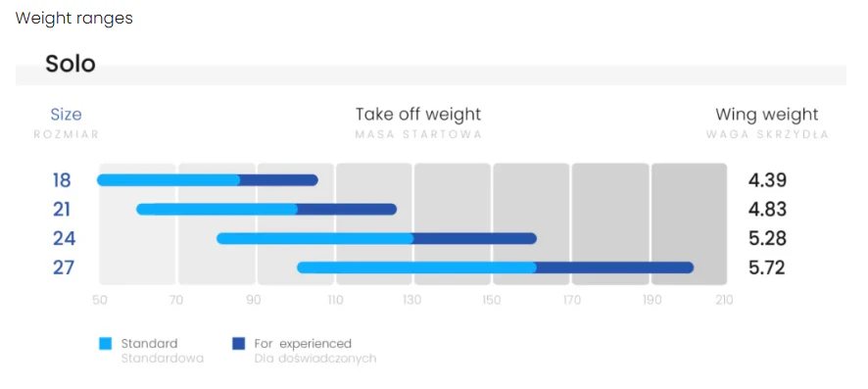The height and width of the screenshot is (389, 868).
Task: Click the Size column header
Action: [x=66, y=115]
